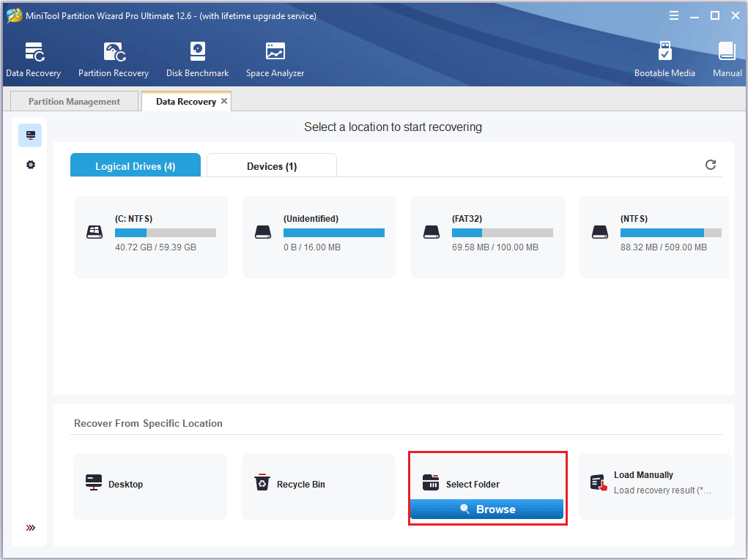
Task: Select the (FAT32) partition card
Action: click(487, 236)
